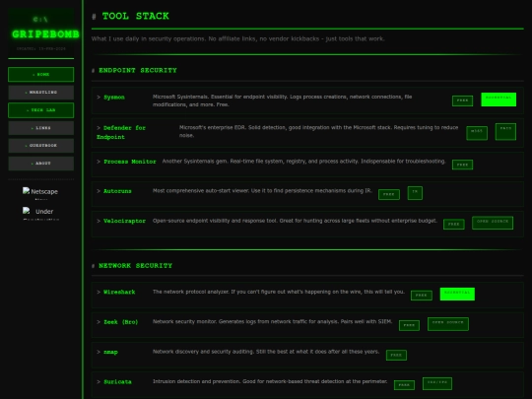
Task: Click the TOOL STACK page heading
Action: (135, 16)
